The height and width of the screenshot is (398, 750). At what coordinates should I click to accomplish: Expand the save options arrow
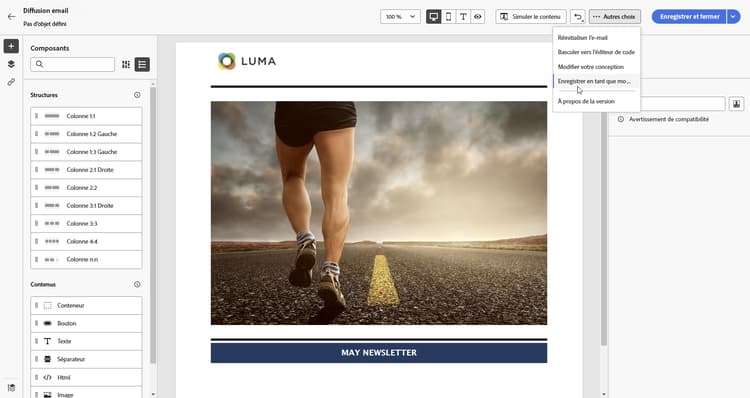click(733, 17)
